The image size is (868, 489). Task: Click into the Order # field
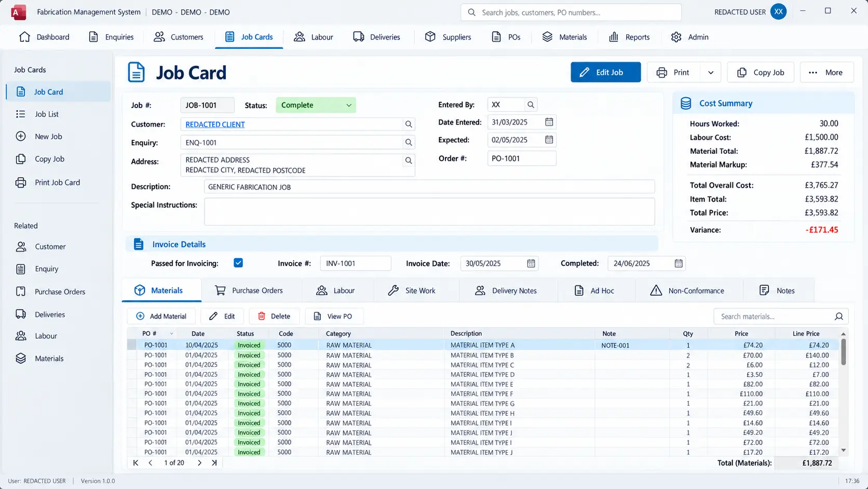pyautogui.click(x=522, y=158)
